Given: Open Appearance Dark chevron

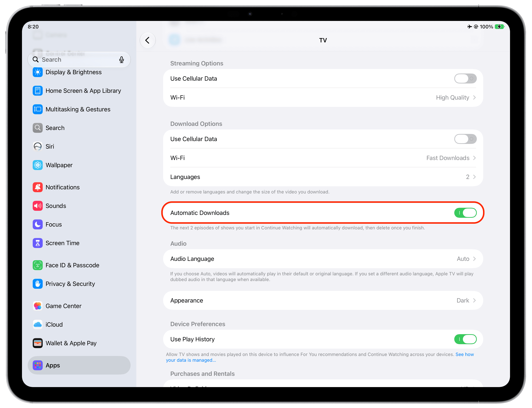Looking at the screenshot, I should click(474, 301).
